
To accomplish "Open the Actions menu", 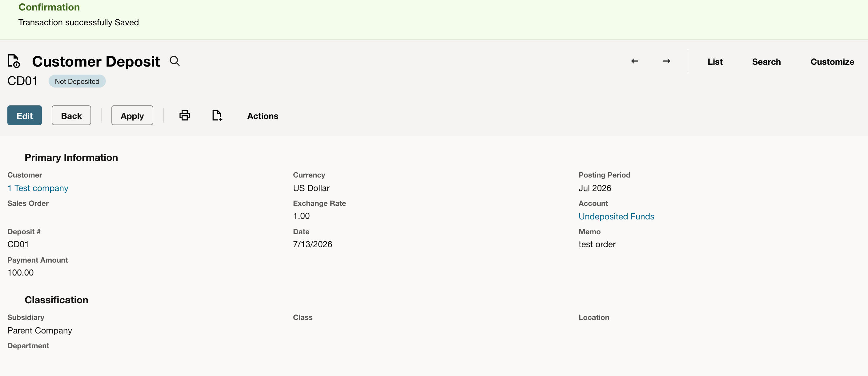I will (x=263, y=116).
